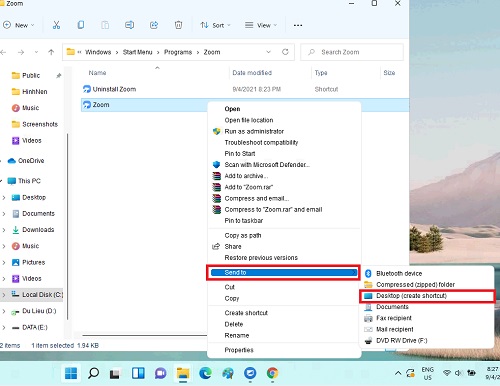Open taskbar Search magnifier
The image size is (500, 386).
click(93, 373)
